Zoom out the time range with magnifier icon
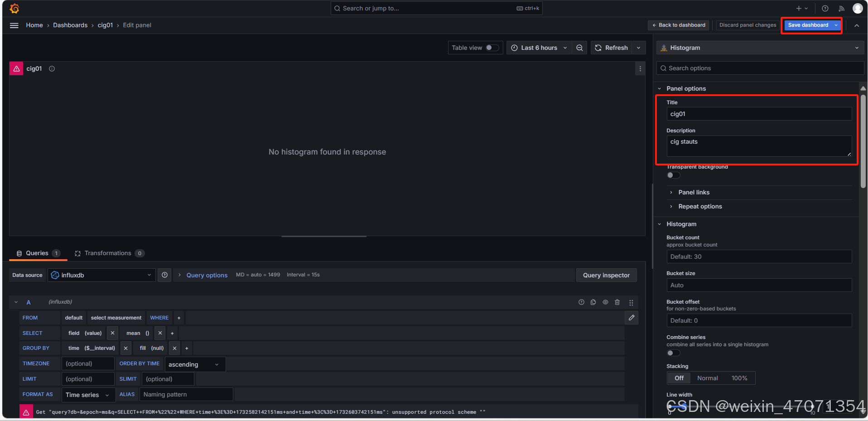868x421 pixels. click(x=579, y=48)
